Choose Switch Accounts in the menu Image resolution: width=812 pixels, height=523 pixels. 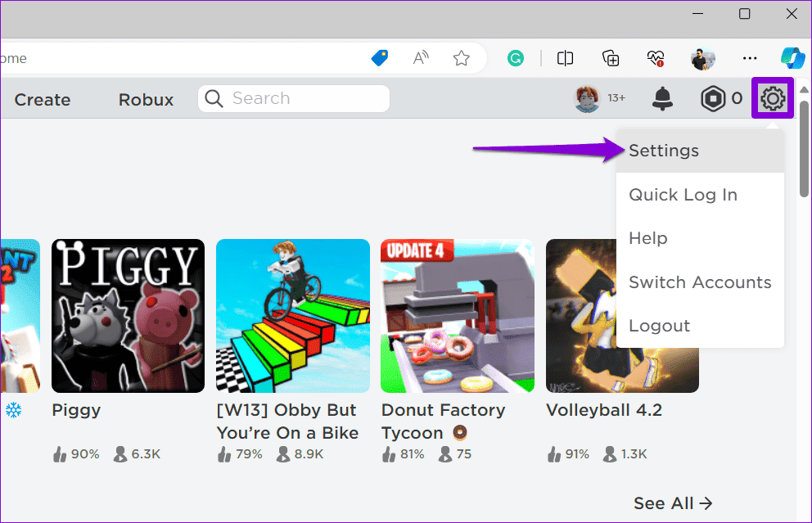pos(700,282)
